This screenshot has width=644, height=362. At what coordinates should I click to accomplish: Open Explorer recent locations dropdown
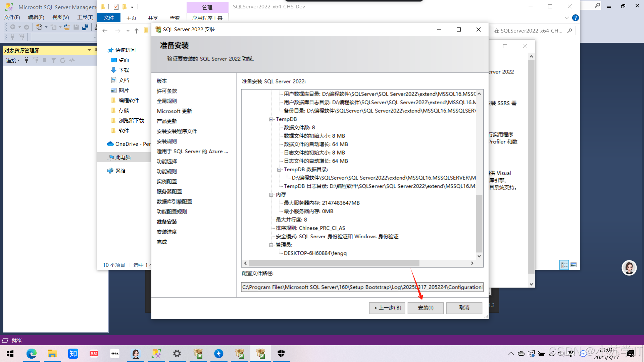coord(128,31)
